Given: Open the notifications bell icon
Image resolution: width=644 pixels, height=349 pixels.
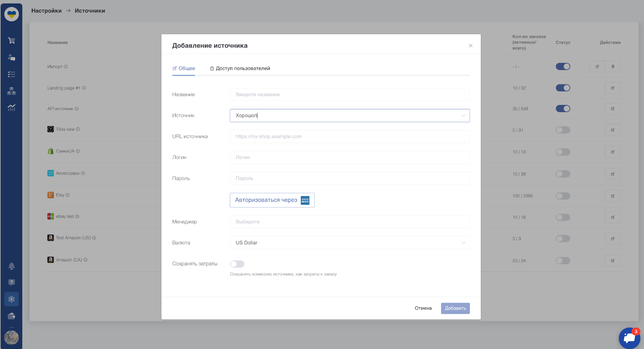Looking at the screenshot, I should coord(11,266).
